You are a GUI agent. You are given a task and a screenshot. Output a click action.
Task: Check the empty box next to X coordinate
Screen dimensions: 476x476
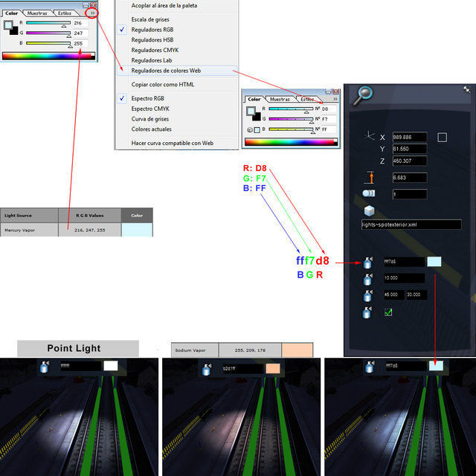click(442, 137)
